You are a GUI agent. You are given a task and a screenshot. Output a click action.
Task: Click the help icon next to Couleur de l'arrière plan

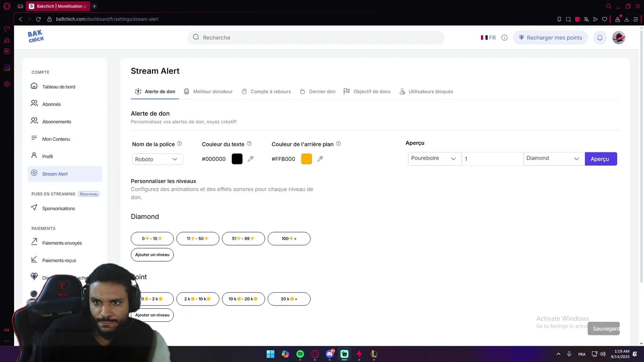[338, 144]
